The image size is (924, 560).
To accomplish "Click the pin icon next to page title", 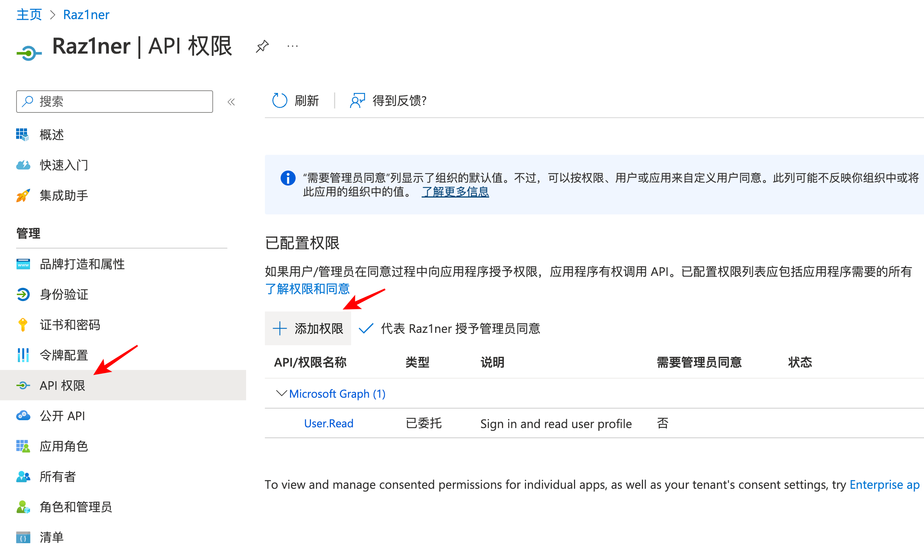I will point(262,46).
